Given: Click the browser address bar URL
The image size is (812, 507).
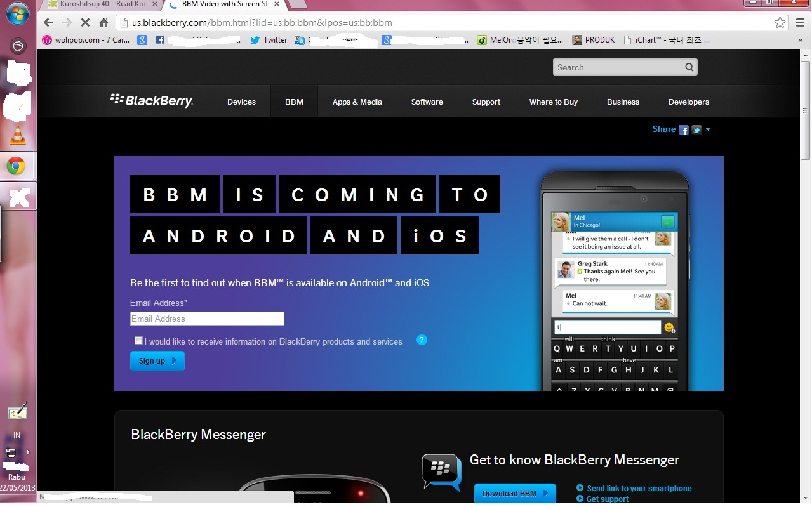Looking at the screenshot, I should (x=262, y=23).
